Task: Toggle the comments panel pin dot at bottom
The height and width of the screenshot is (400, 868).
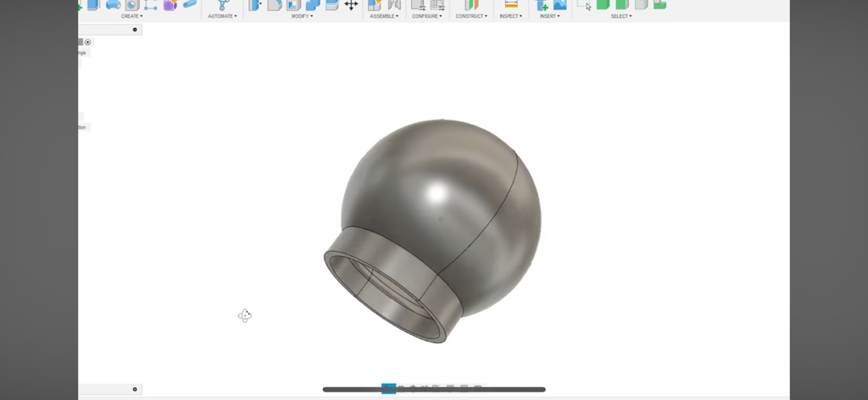Action: [x=135, y=390]
